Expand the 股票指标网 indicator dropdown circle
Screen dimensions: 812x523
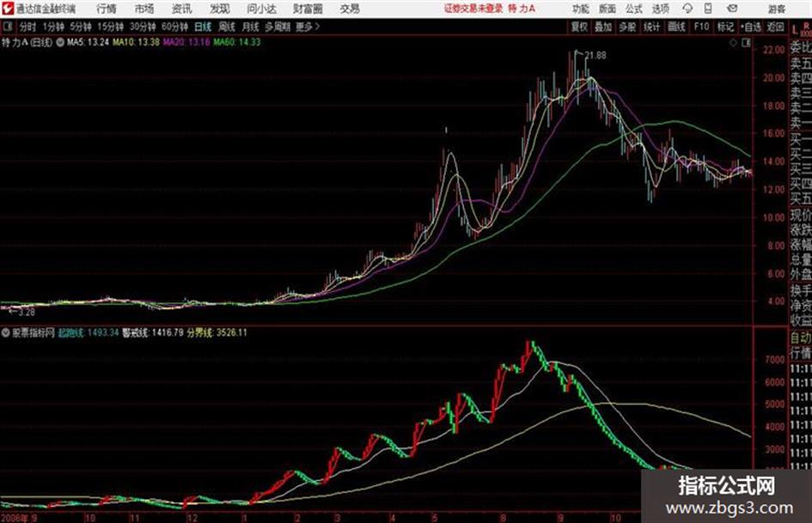pos(6,333)
